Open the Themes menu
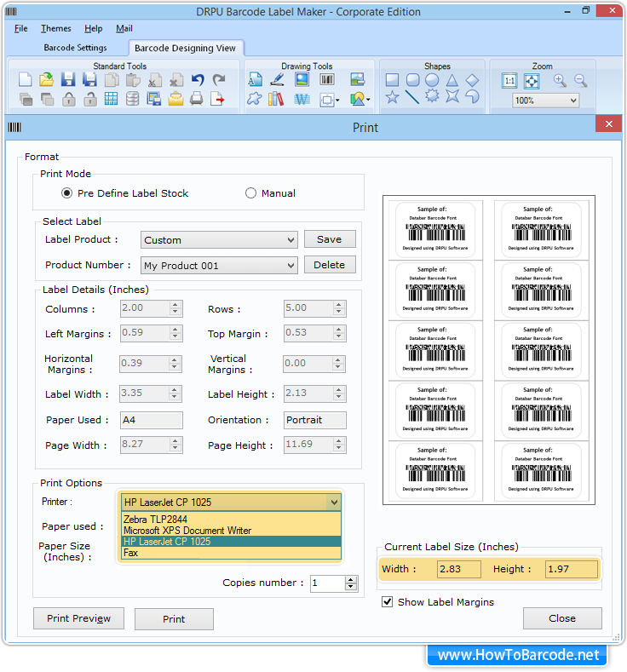627x672 pixels. [x=56, y=29]
